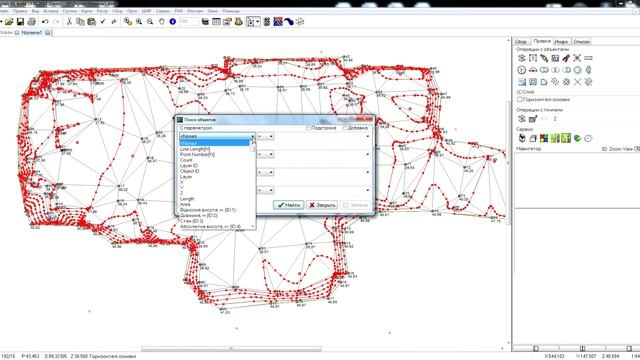Choose the ruler icon in object operations

588,58
